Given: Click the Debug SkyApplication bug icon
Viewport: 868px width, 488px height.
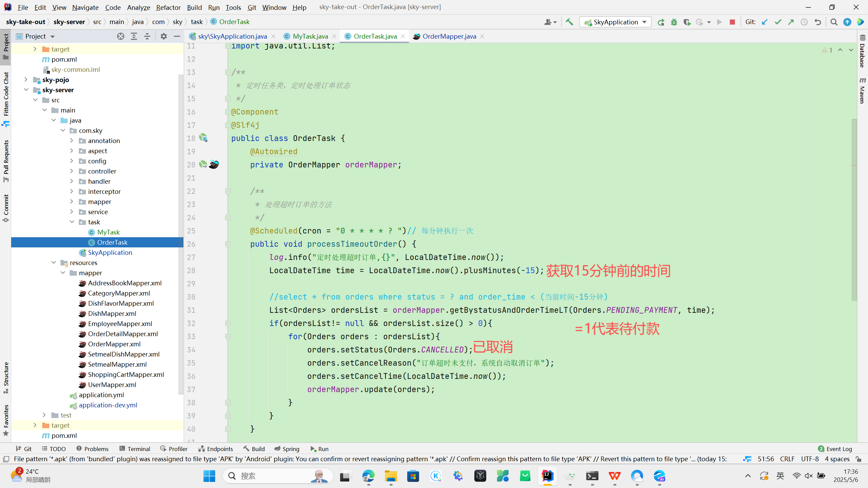Looking at the screenshot, I should pyautogui.click(x=674, y=22).
